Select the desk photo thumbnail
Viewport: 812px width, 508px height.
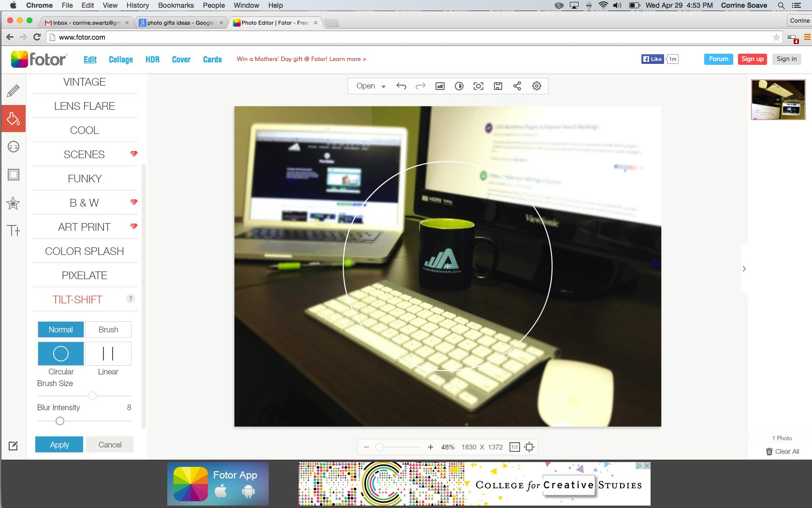[778, 100]
